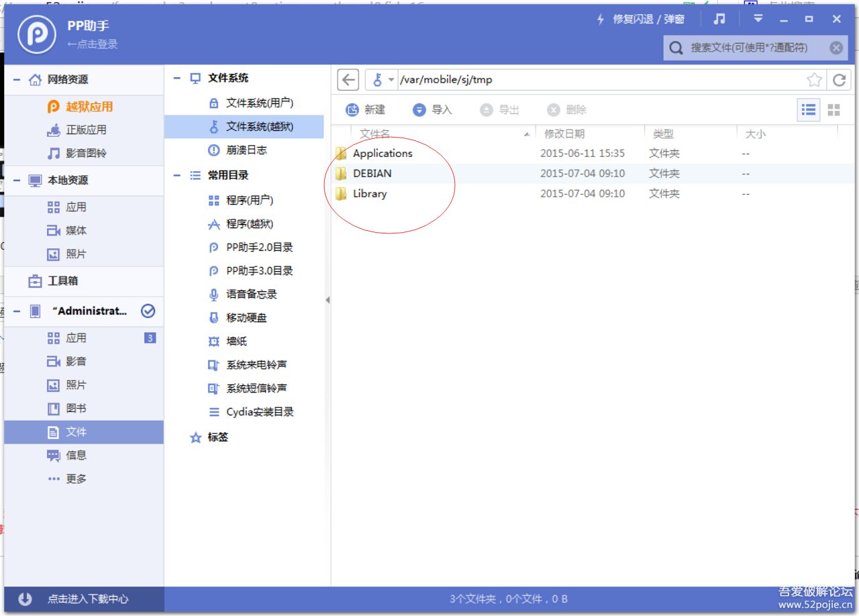Screen dimensions: 859x616
Task: Collapse the 本地资源 section
Action: point(16,181)
